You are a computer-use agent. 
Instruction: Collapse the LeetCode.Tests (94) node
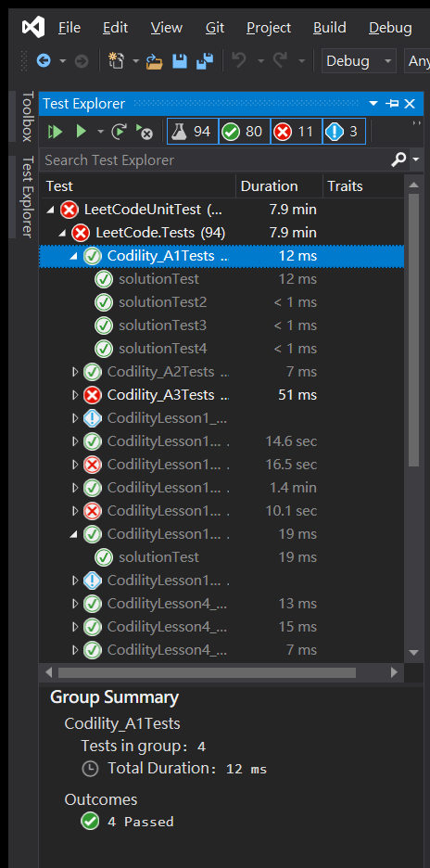pos(62,233)
